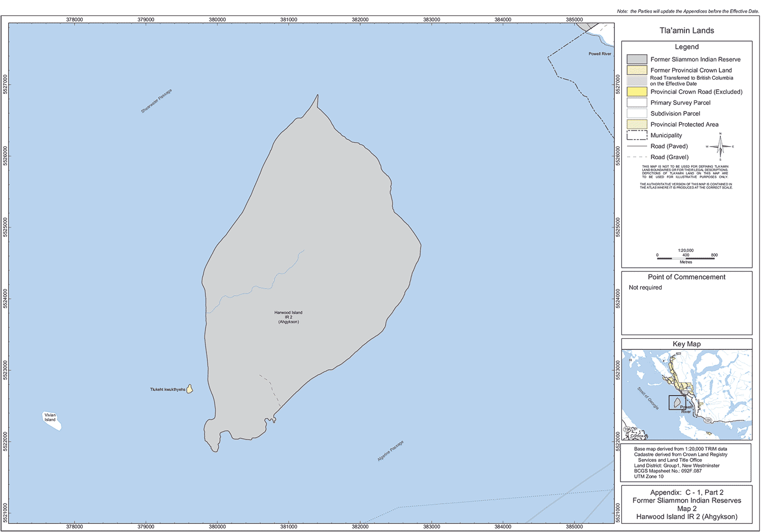This screenshot has height=532, width=761.
Task: Click the Subdivision Parcel swatch
Action: click(637, 114)
